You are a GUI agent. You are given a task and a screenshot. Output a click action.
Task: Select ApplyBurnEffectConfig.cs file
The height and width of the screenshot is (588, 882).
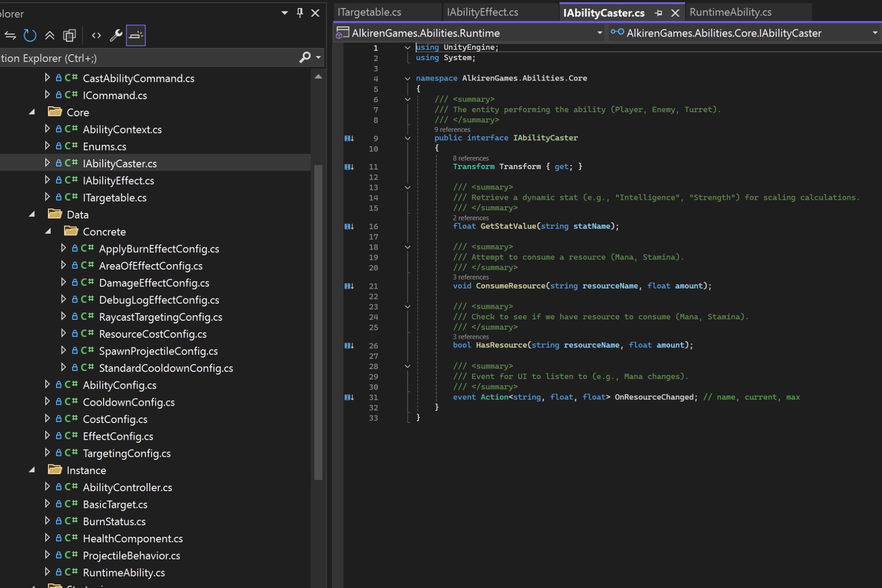(159, 248)
